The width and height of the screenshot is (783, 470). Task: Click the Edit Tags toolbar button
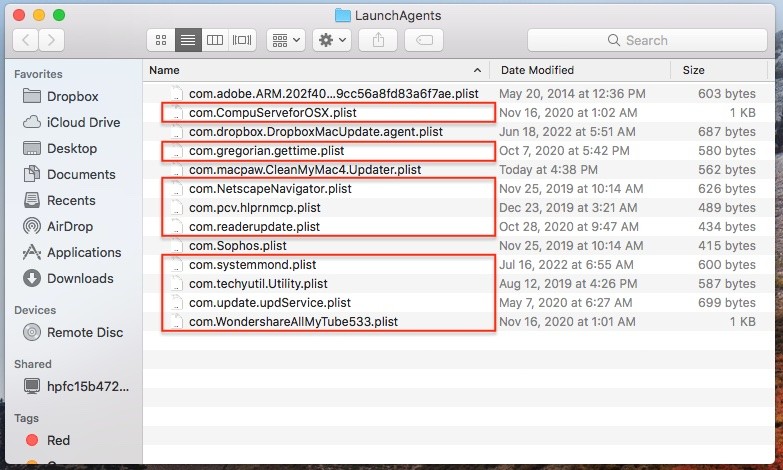click(x=424, y=40)
